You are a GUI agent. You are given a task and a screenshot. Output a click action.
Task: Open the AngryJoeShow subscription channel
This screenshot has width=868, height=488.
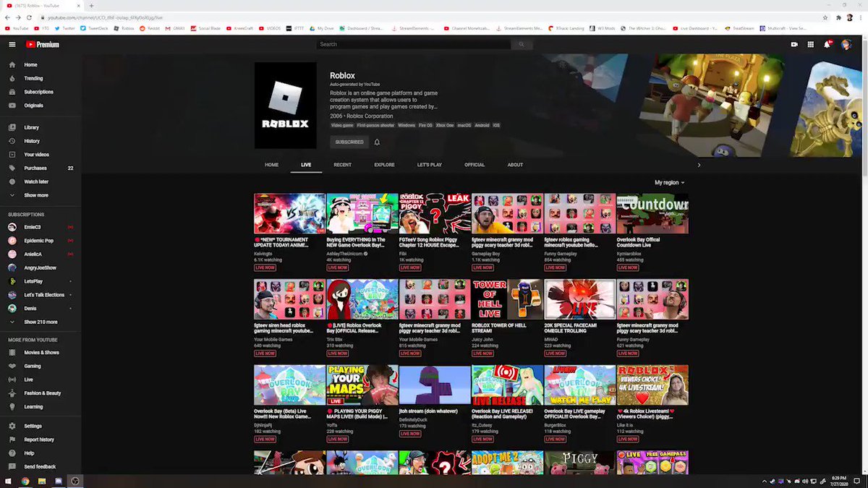click(x=41, y=267)
